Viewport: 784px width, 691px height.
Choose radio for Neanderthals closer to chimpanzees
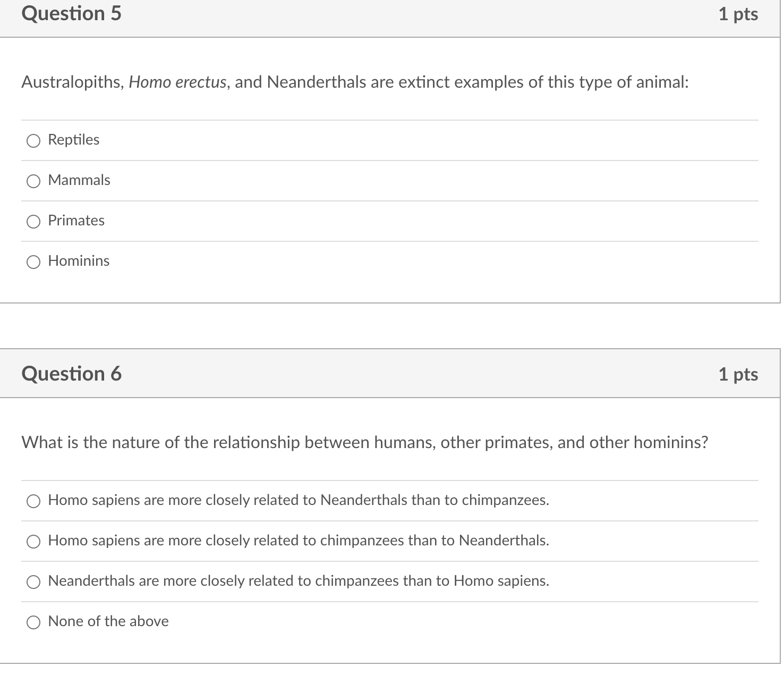(33, 582)
